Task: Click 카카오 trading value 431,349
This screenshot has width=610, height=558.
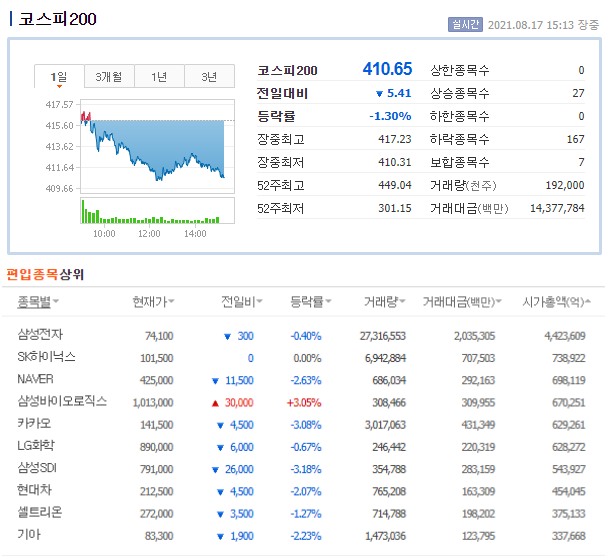Action: [x=478, y=425]
